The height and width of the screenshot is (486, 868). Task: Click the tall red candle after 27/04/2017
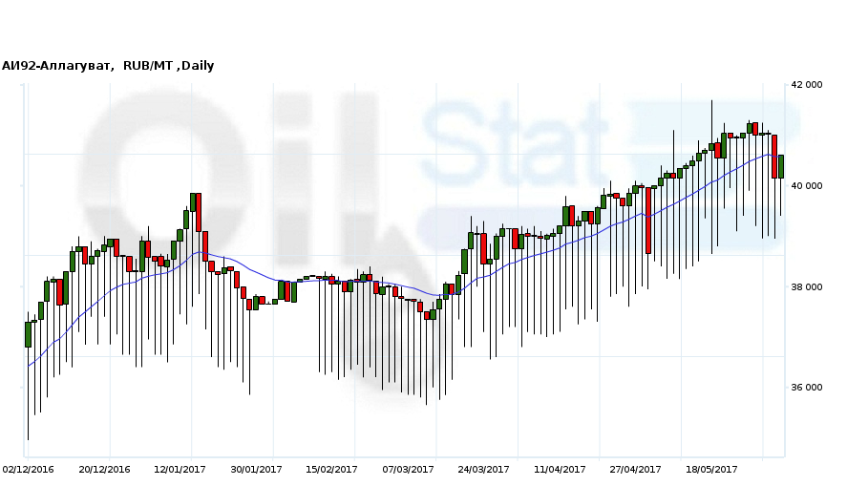[x=648, y=220]
